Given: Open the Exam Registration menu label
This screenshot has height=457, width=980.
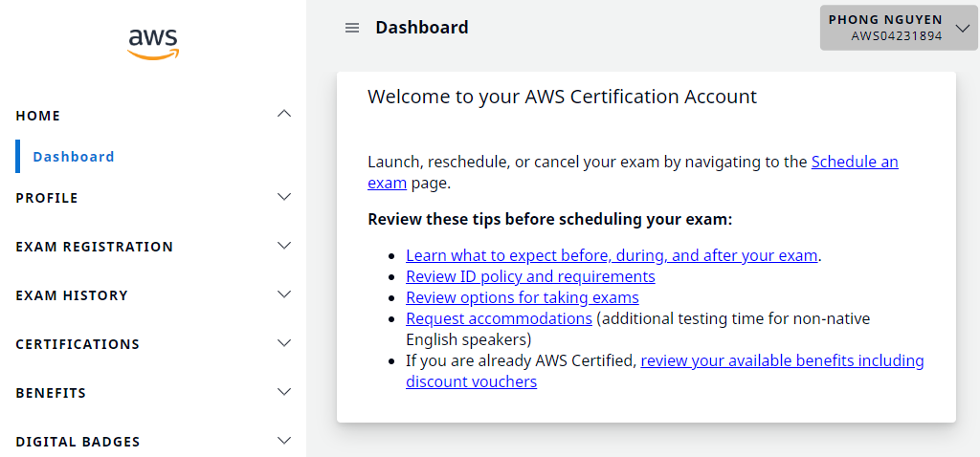Looking at the screenshot, I should point(95,247).
